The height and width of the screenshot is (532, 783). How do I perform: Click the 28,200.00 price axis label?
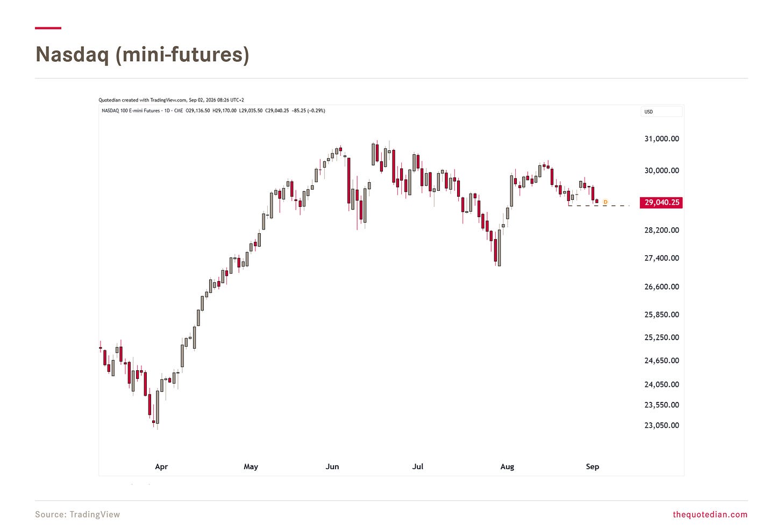[x=661, y=230]
